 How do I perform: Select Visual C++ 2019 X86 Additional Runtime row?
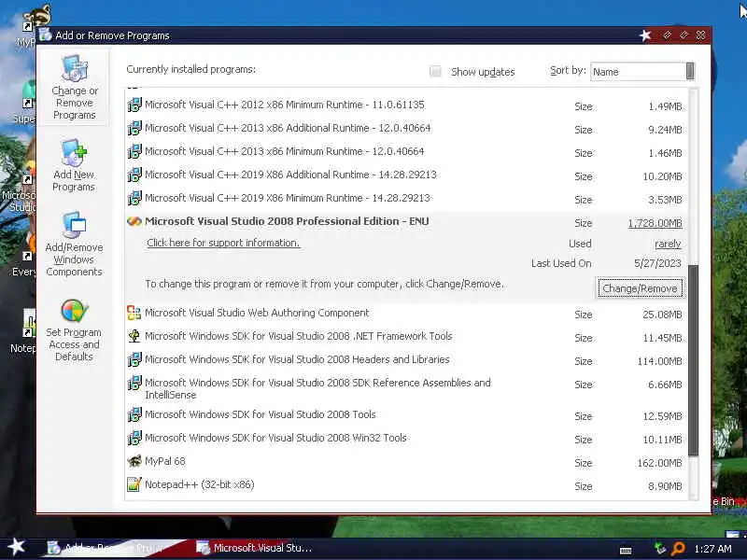coord(406,175)
